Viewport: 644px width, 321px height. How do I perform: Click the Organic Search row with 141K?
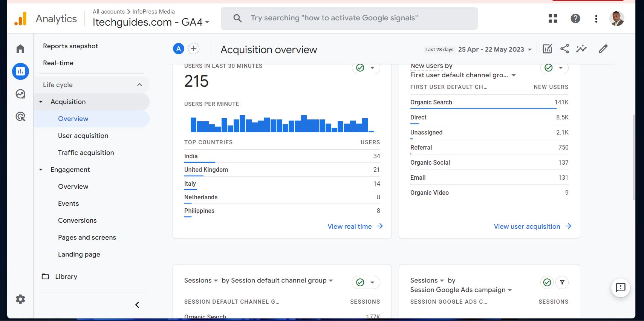click(x=489, y=102)
